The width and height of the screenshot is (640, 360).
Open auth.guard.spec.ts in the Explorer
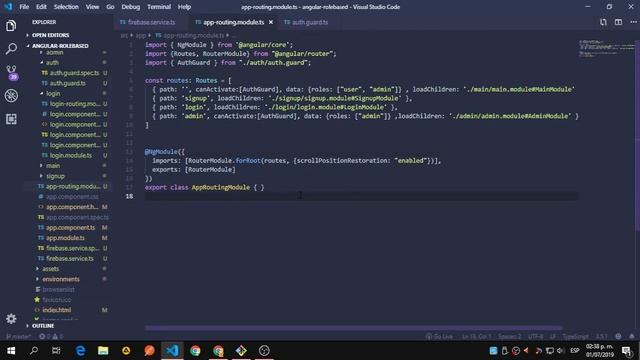(74, 73)
